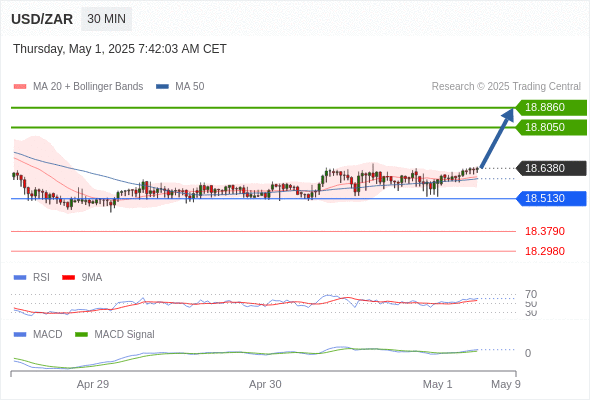
Task: Click the MACD blue legend swatch
Action: point(20,335)
